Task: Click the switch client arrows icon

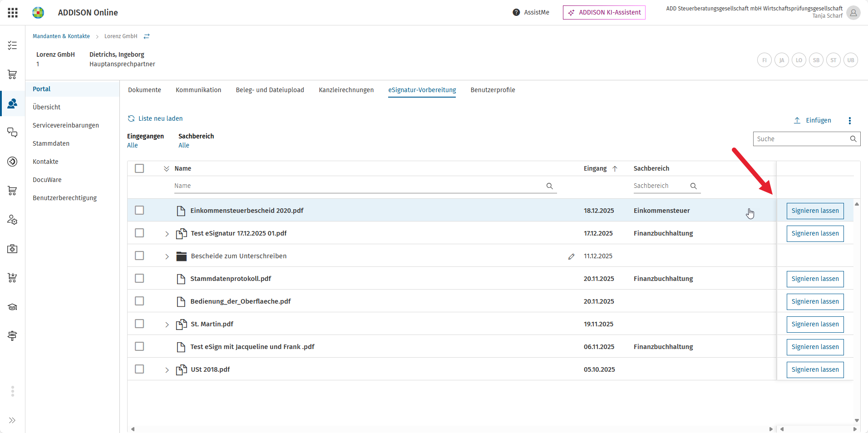Action: (x=147, y=36)
